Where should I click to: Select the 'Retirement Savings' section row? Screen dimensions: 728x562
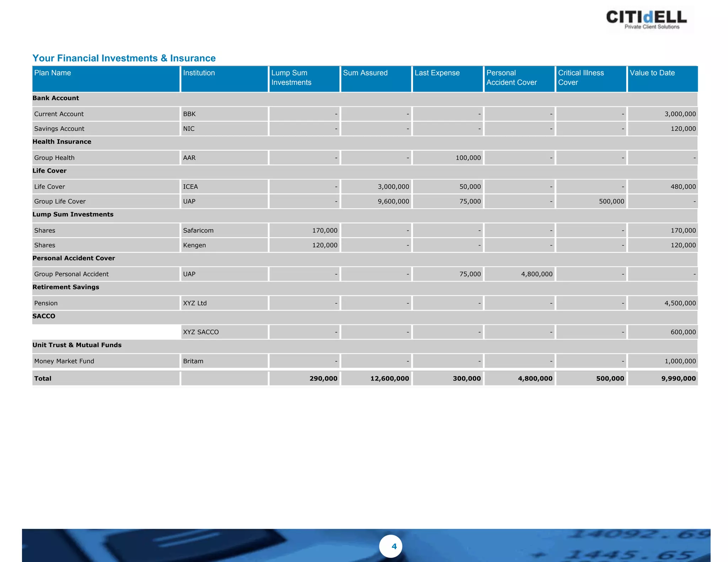[x=365, y=288]
